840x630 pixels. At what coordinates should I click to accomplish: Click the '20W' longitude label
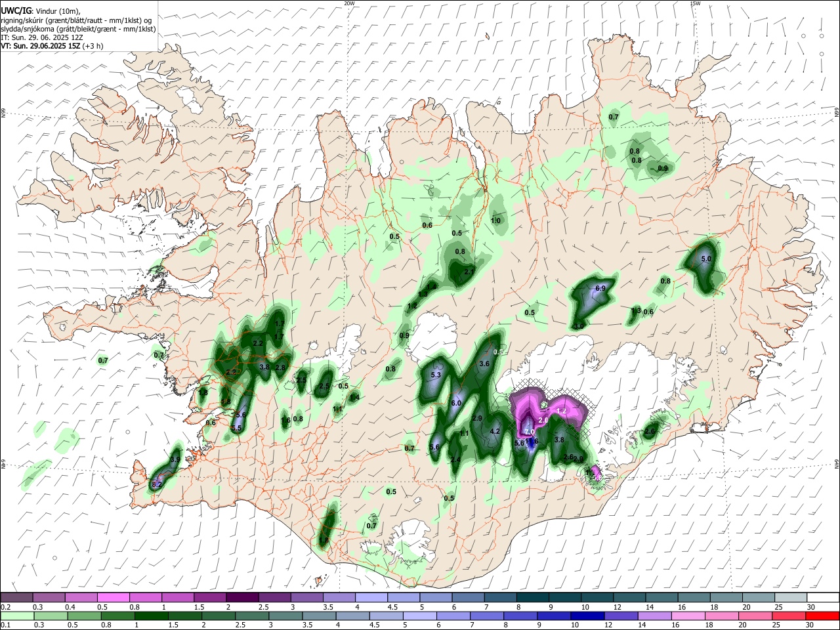pos(350,3)
